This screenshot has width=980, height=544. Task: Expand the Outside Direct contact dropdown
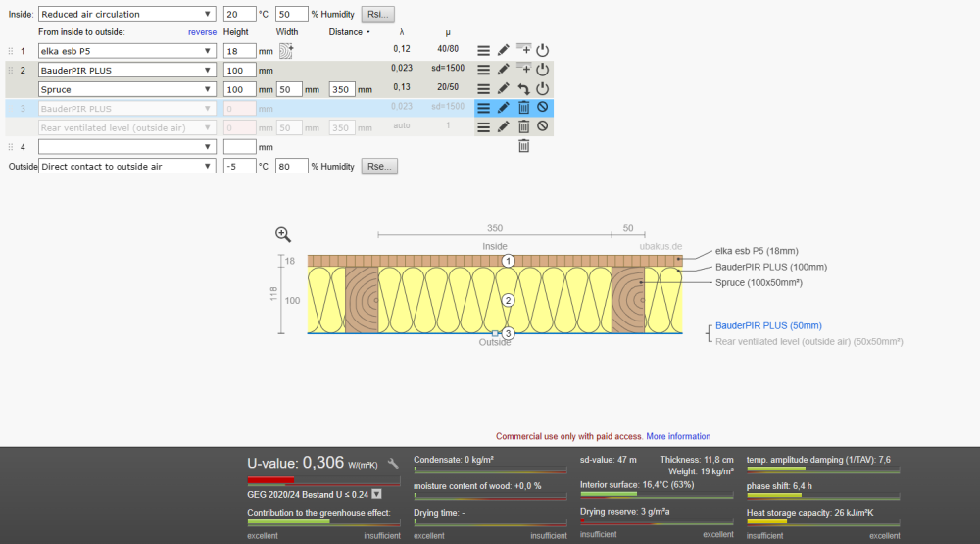click(126, 167)
